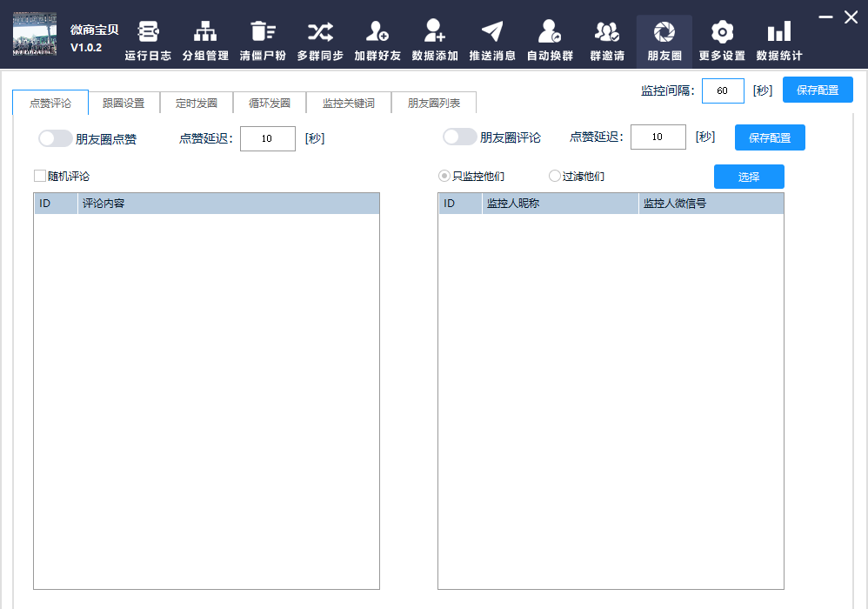Open the 多群同步 shuffle icon
This screenshot has width=868, height=609.
[x=319, y=33]
